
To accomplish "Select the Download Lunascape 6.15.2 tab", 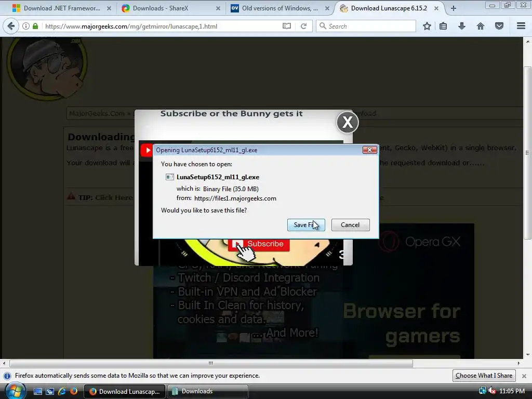I will (389, 8).
